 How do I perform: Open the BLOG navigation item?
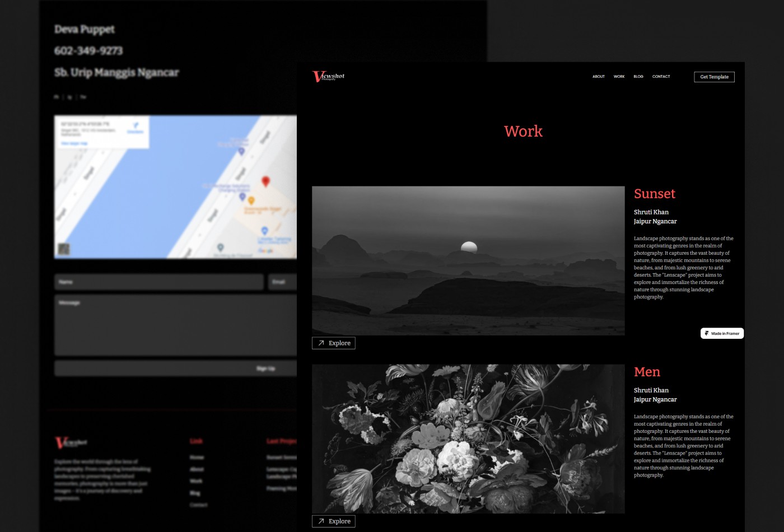tap(638, 76)
